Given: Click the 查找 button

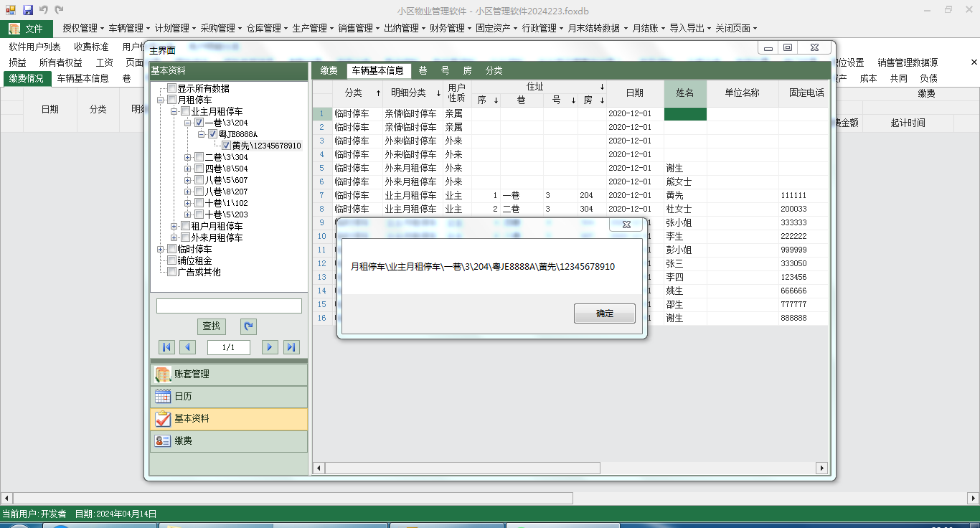Looking at the screenshot, I should click(212, 326).
